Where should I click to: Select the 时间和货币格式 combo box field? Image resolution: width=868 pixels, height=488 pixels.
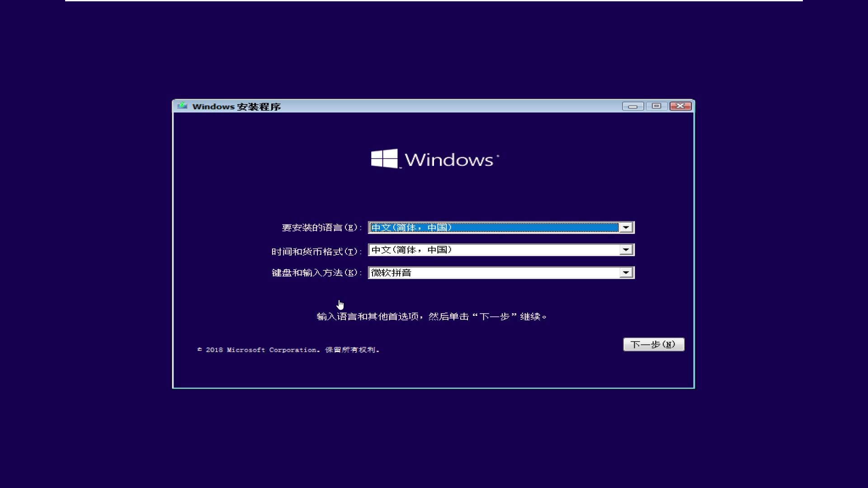coord(501,250)
